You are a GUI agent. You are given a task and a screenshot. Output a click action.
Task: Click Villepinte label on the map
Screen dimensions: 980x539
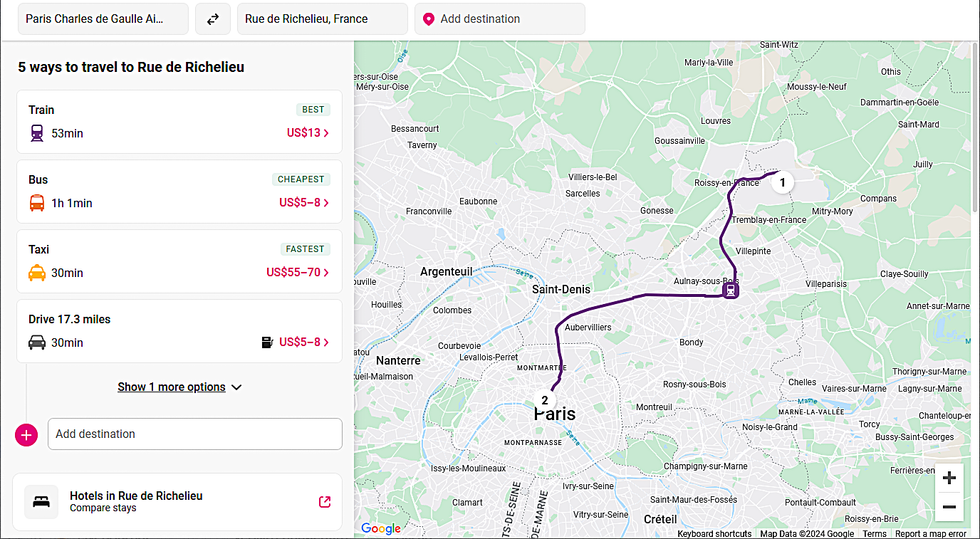753,251
